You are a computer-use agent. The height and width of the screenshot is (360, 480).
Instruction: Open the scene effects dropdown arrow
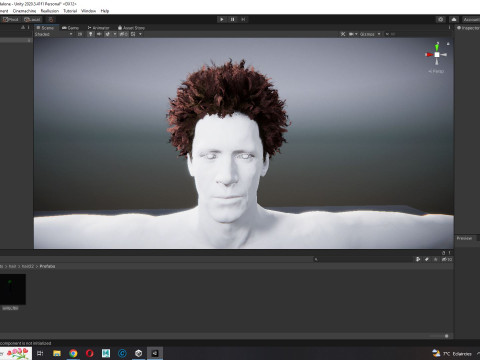tap(115, 34)
